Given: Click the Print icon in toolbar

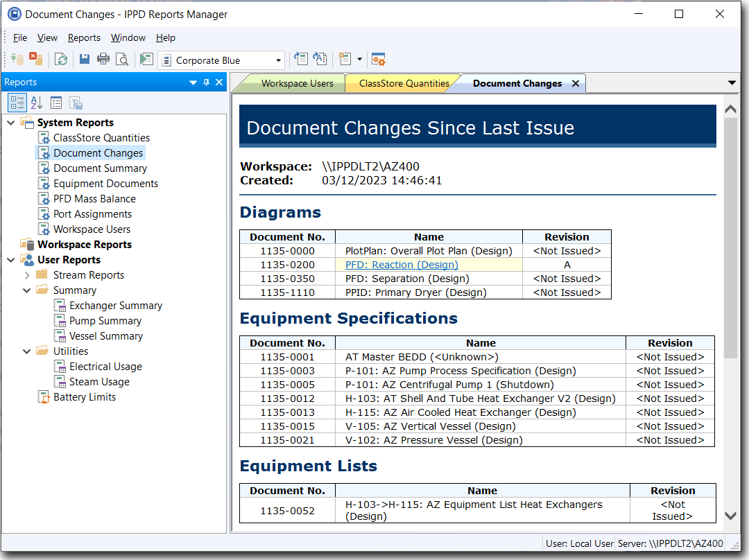Looking at the screenshot, I should point(103,60).
